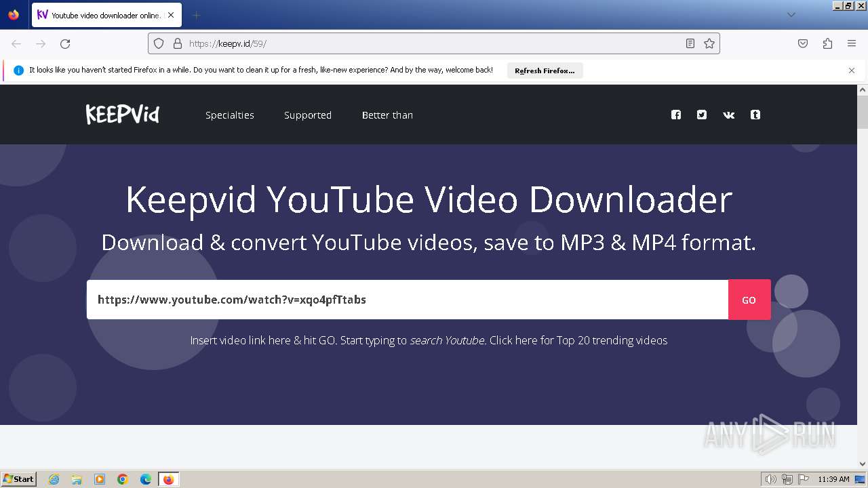The height and width of the screenshot is (488, 868).
Task: Click the page vertical scrollbar thumb
Action: [x=863, y=112]
